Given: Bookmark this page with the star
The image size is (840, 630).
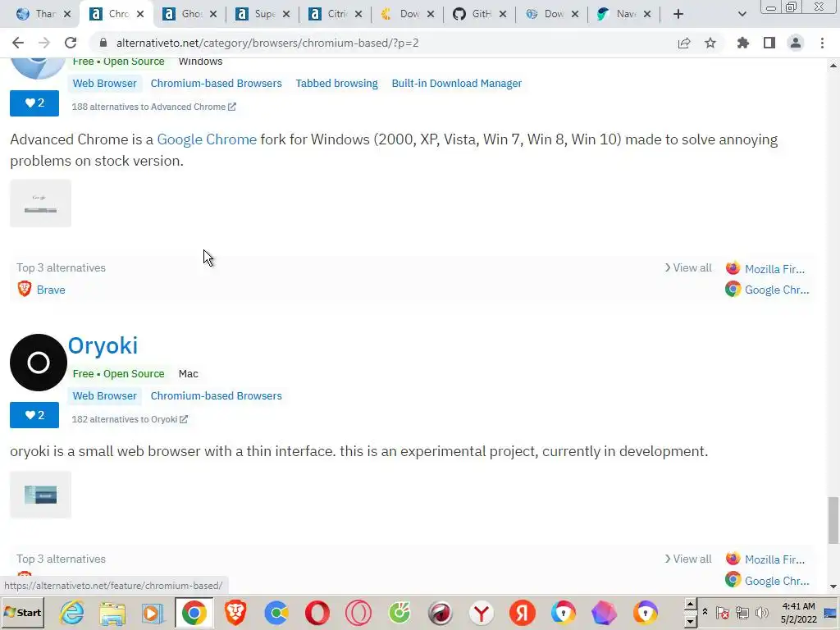Looking at the screenshot, I should (x=710, y=43).
